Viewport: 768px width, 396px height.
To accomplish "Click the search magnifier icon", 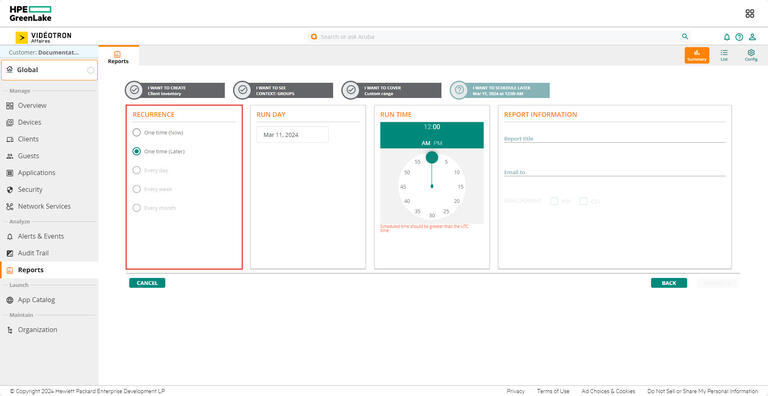I will coord(685,36).
